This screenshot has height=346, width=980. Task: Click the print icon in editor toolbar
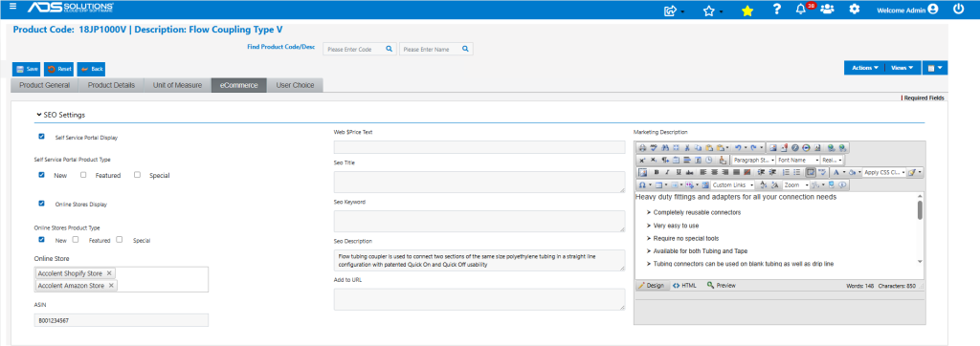tap(642, 148)
